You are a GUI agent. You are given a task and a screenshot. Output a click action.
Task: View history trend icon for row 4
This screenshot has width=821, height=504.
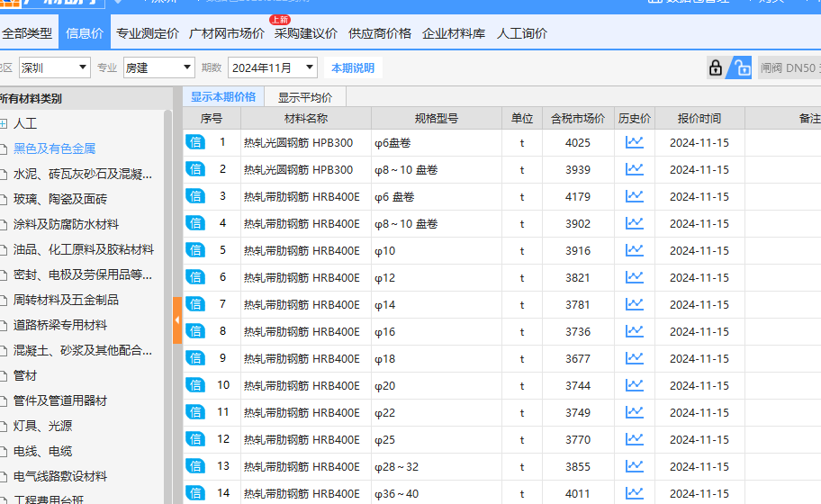click(634, 223)
